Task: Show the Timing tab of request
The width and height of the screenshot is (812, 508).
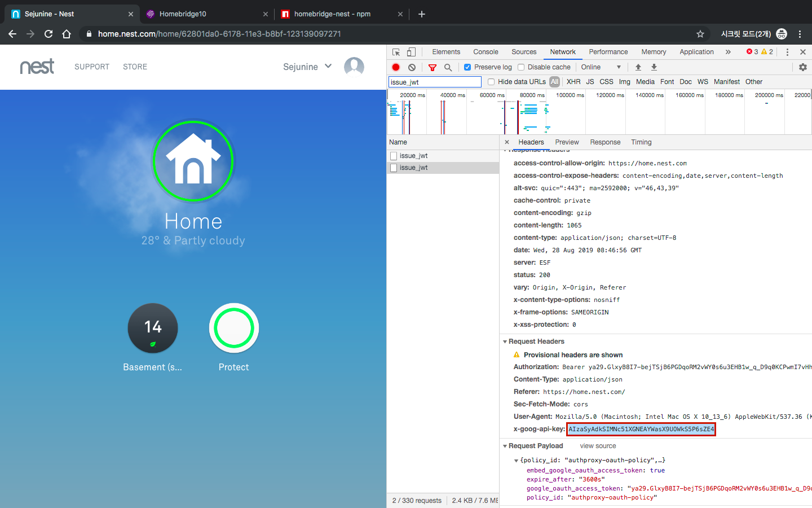Action: 641,142
